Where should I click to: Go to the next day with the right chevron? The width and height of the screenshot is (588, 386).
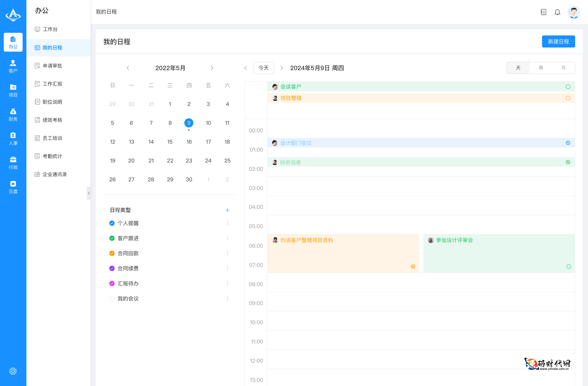pos(282,68)
